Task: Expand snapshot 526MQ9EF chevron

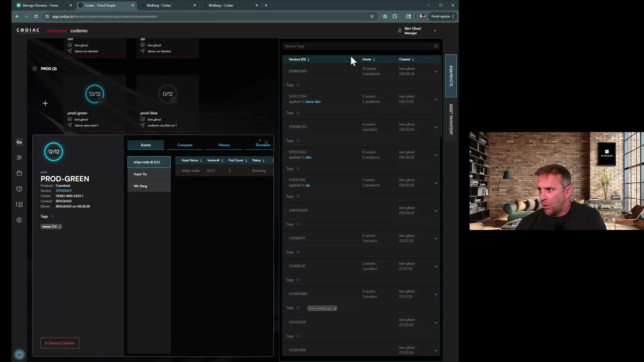Action: tap(436, 71)
